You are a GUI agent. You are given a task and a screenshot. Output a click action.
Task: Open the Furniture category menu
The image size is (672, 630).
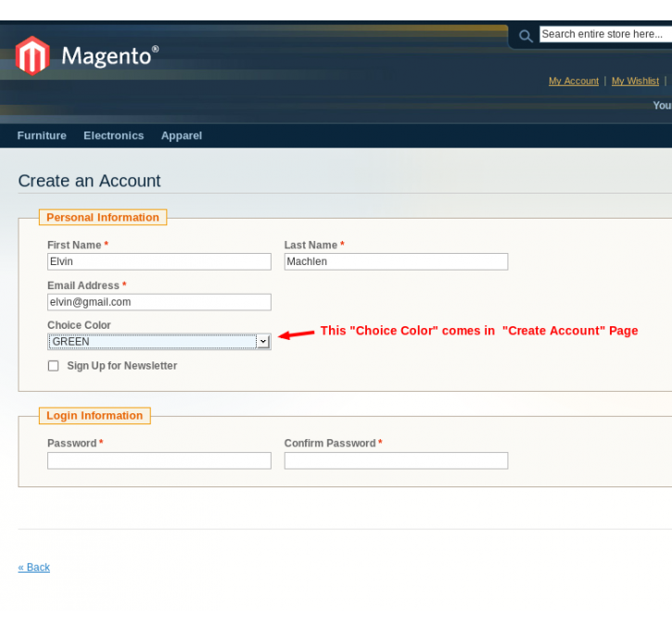coord(42,136)
